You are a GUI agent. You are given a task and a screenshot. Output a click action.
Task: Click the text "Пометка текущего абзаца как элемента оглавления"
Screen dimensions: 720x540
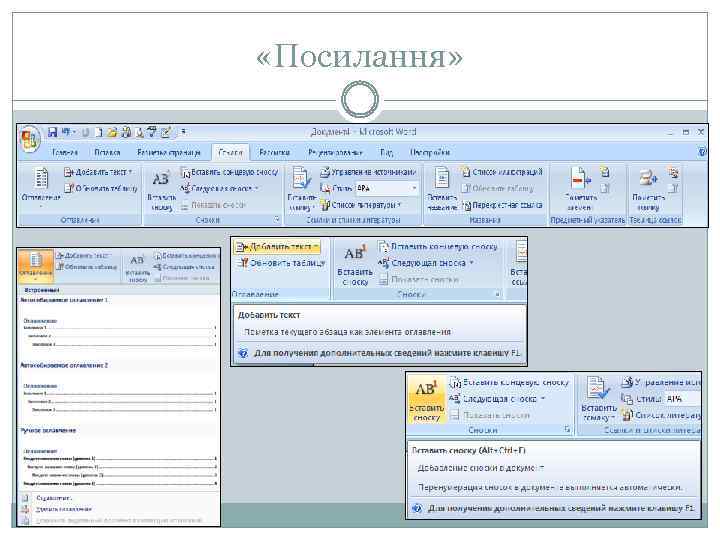coord(347,332)
